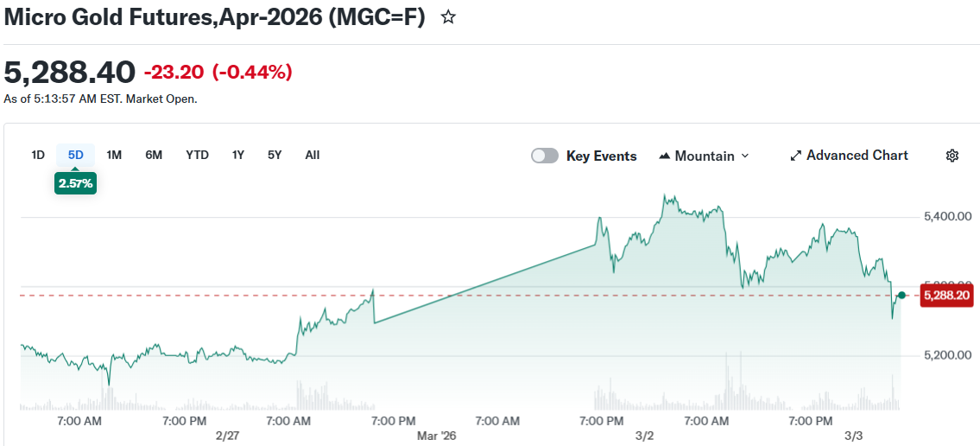The width and height of the screenshot is (980, 446).
Task: Click the Advanced Chart expand arrows icon
Action: tap(795, 156)
